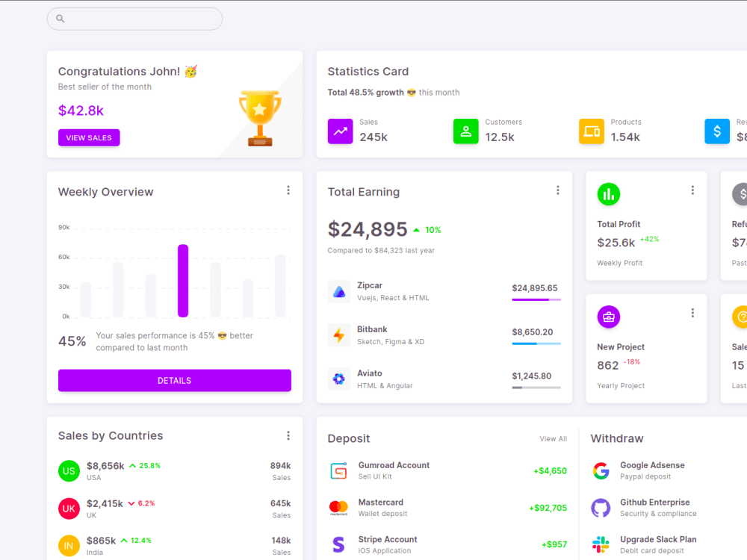Screen dimensions: 747x560
Task: Click the 12.5k Customers statistic
Action: coord(500,137)
